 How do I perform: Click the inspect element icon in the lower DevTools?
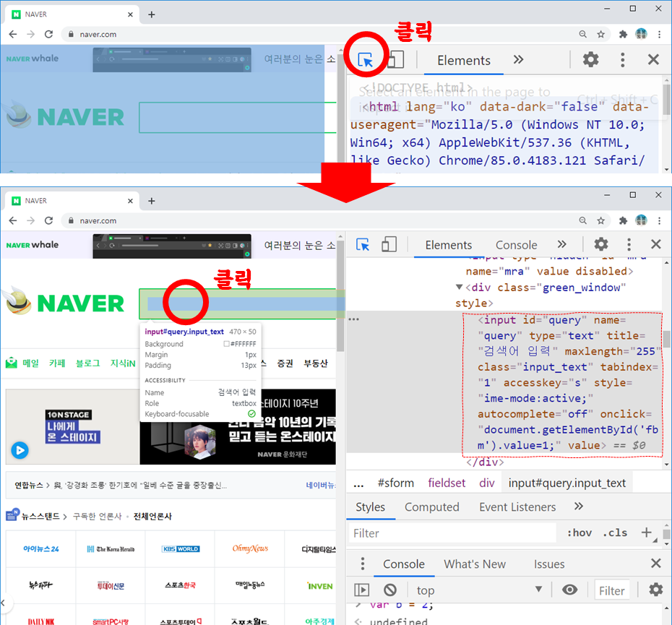pos(363,245)
